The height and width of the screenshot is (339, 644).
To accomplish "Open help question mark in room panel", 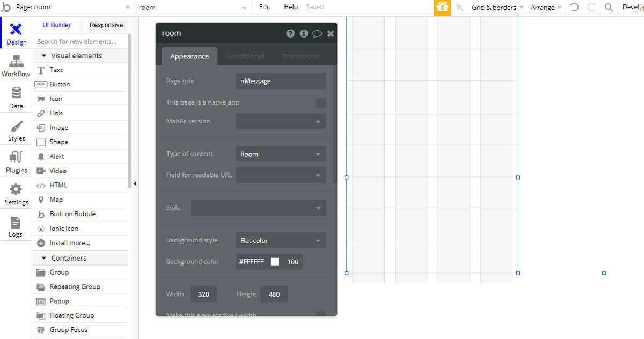I will tap(290, 33).
